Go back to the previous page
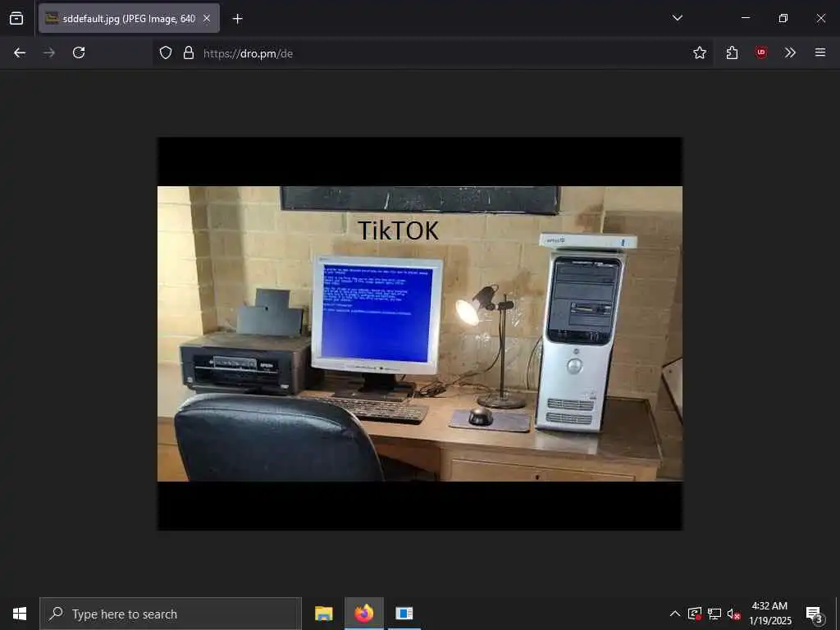 point(20,53)
